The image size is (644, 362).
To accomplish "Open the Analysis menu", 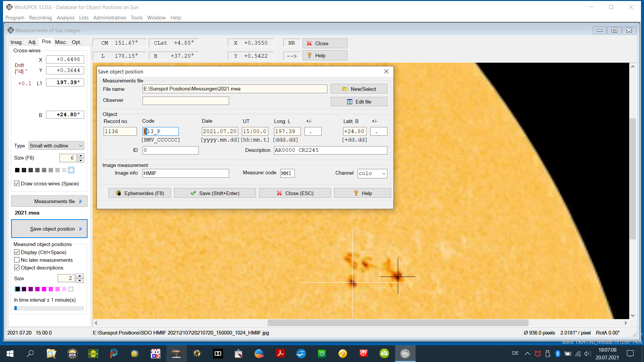I will coord(65,17).
